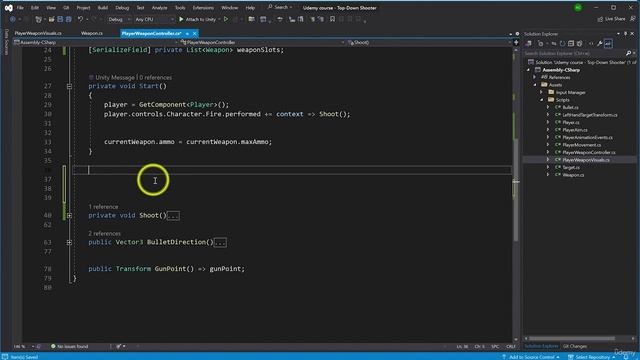
Task: Click the Undo toolbar icon
Action: tap(80, 19)
